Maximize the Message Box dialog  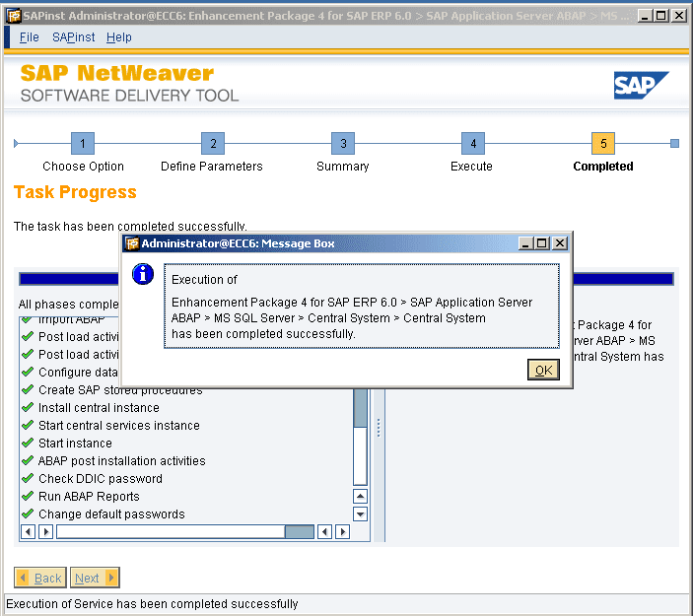542,243
